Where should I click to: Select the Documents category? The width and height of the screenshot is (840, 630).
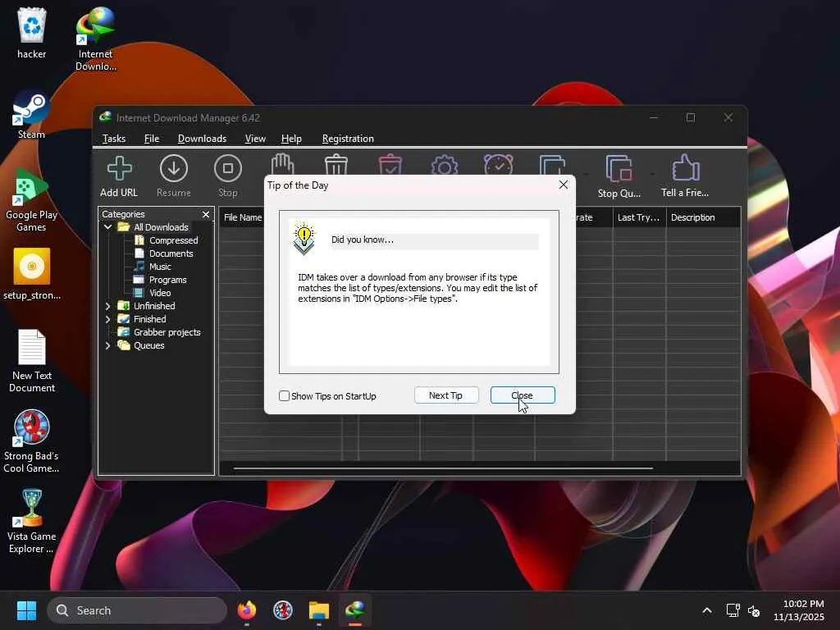pos(171,253)
